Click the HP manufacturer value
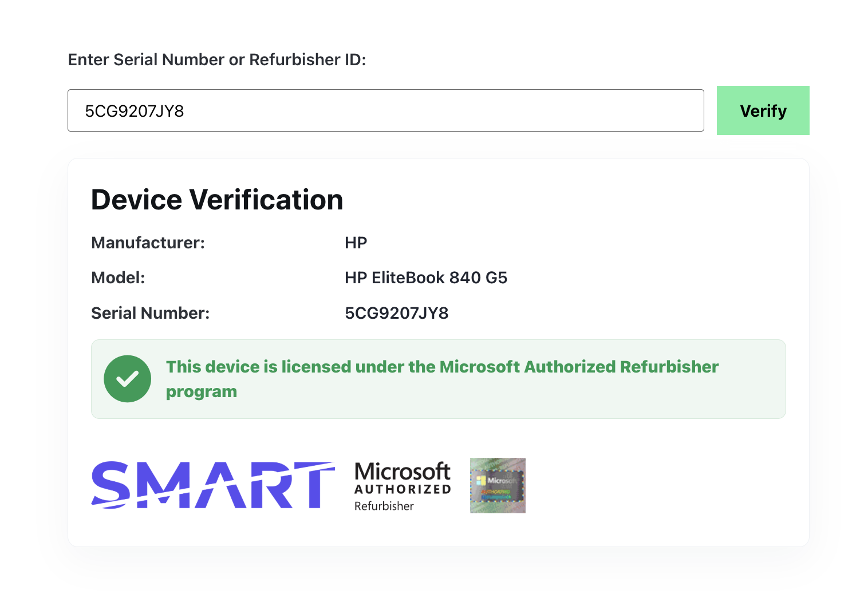868x610 pixels. coord(356,242)
